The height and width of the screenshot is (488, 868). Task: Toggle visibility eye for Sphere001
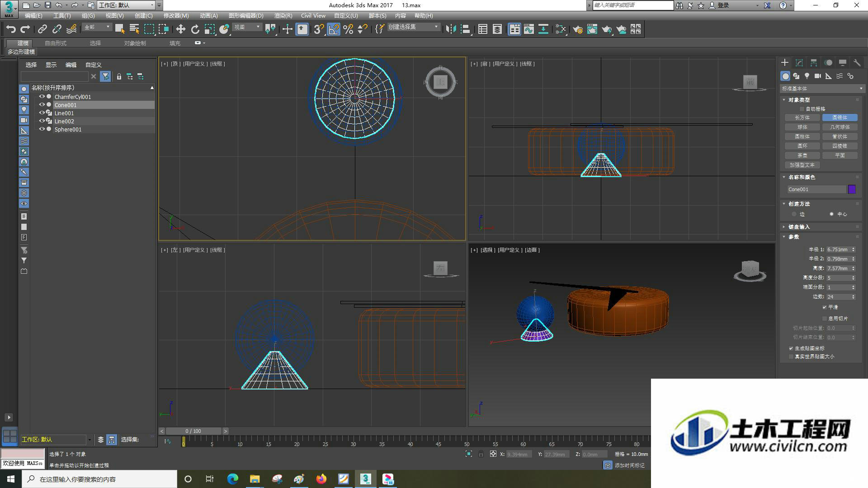[x=42, y=129]
